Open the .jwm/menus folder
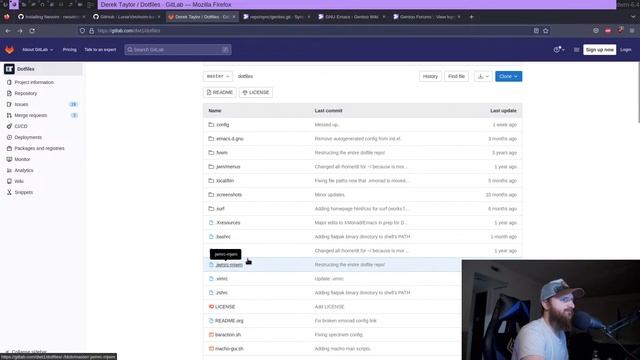This screenshot has height=360, width=640. point(228,167)
